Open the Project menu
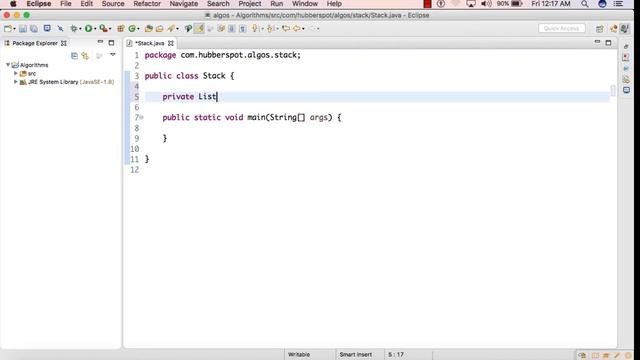 (x=250, y=4)
